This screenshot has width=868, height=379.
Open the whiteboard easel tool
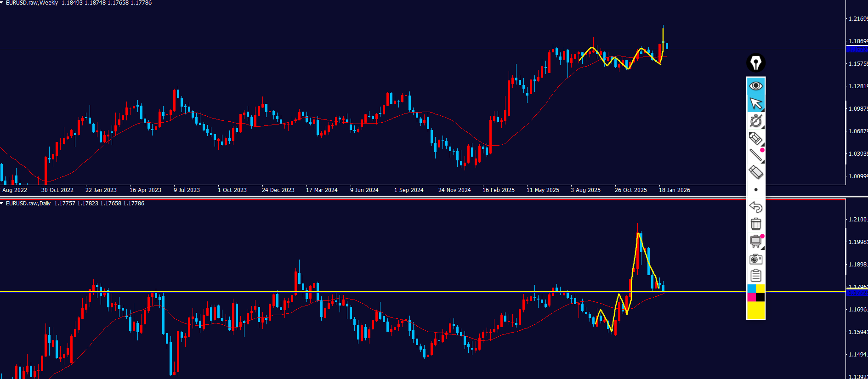click(755, 241)
